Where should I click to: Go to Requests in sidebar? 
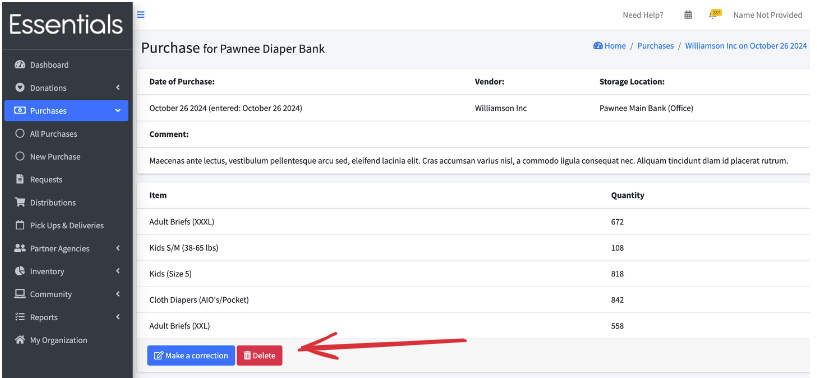click(66, 179)
